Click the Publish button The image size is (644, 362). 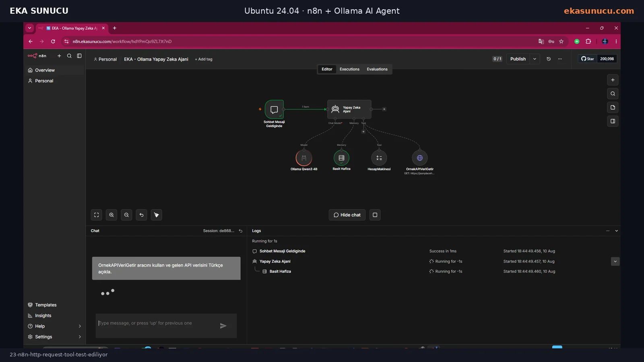518,59
